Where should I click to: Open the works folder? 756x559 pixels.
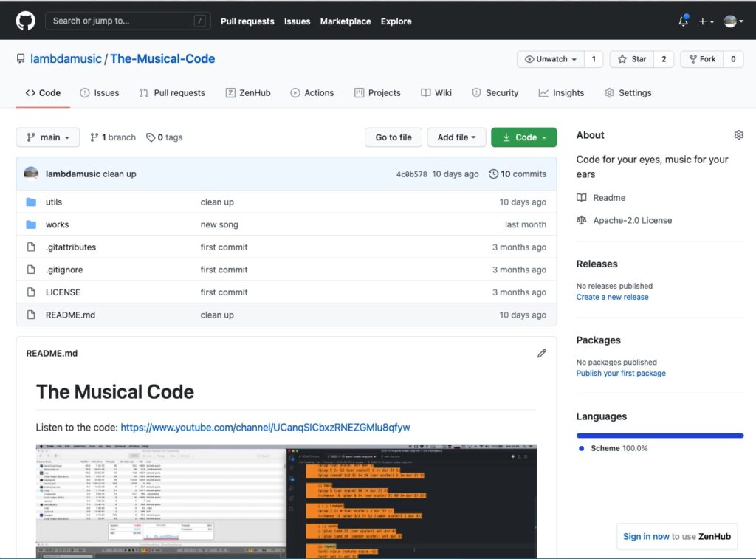[57, 224]
